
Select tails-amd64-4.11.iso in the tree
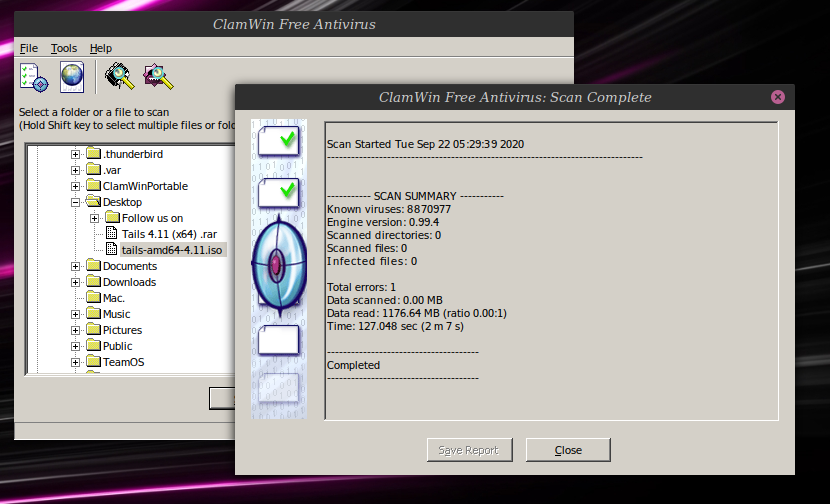pos(172,250)
